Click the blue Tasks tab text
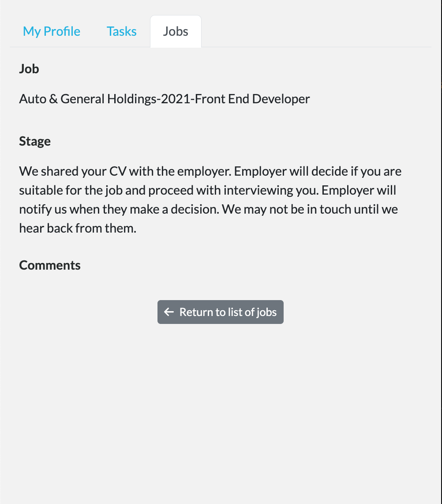442x504 pixels. [x=121, y=31]
